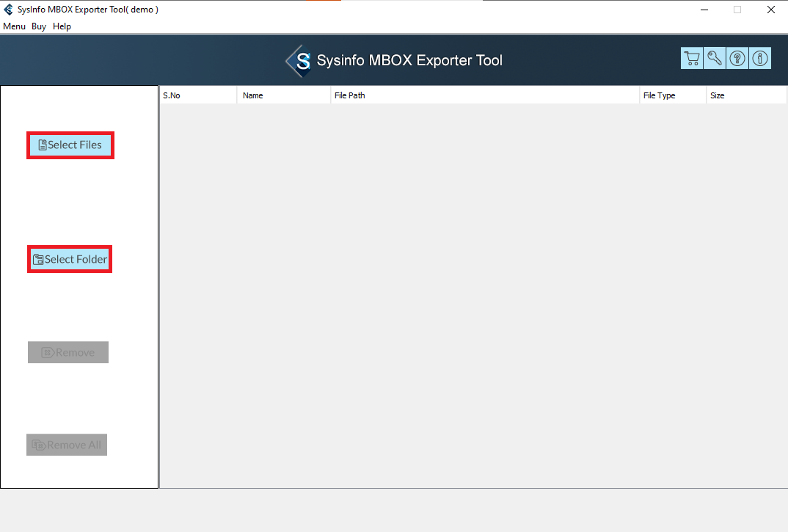Sort by the File Path column header
Viewport: 788px width, 532px height.
485,95
